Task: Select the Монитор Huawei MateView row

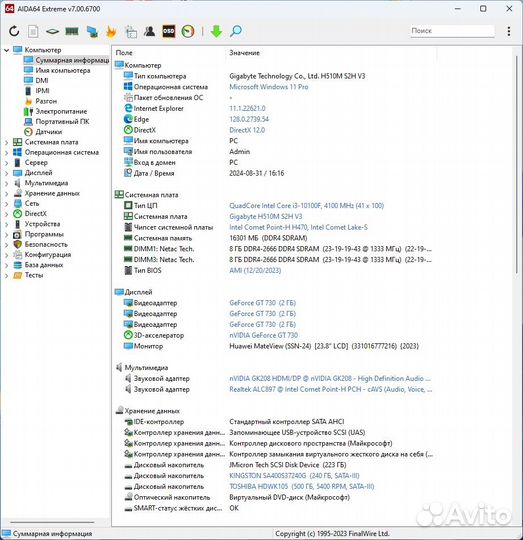Action: click(x=272, y=346)
